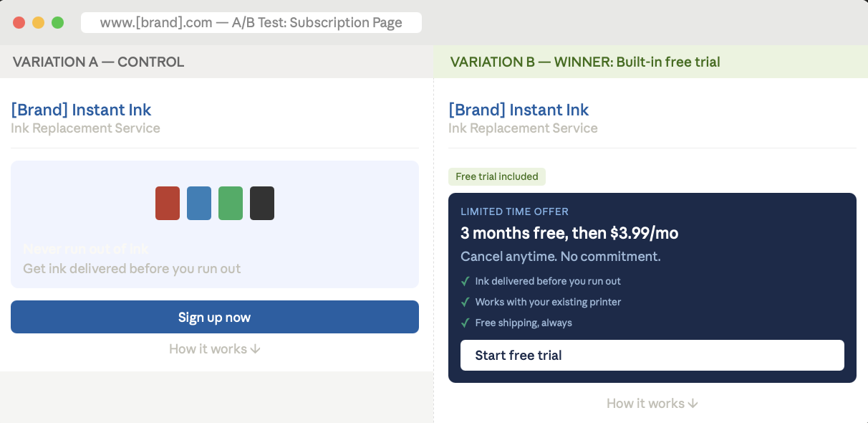This screenshot has height=423, width=868.
Task: Select the green color swatch
Action: (x=231, y=203)
